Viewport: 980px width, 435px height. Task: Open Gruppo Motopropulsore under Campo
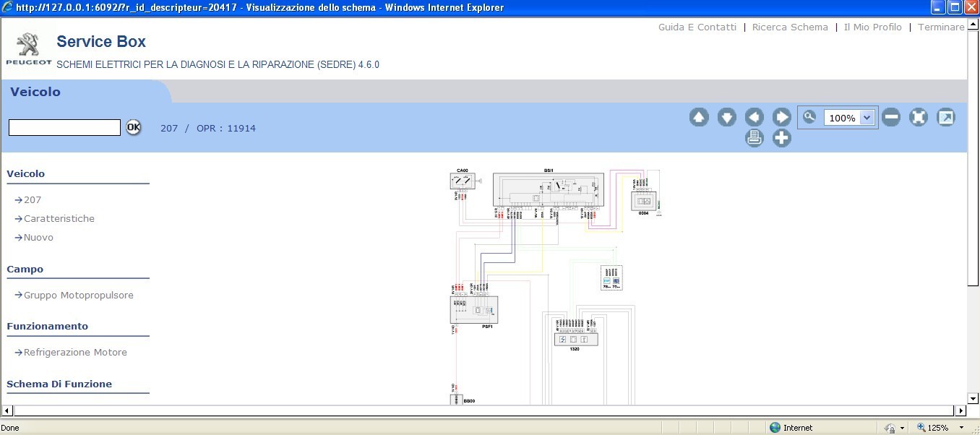(x=79, y=296)
